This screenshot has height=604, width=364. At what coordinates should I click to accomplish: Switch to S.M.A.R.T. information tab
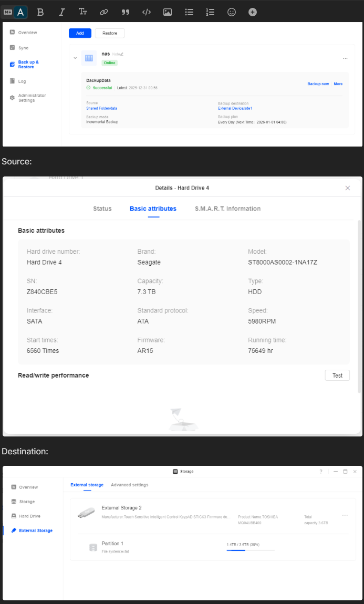point(227,209)
